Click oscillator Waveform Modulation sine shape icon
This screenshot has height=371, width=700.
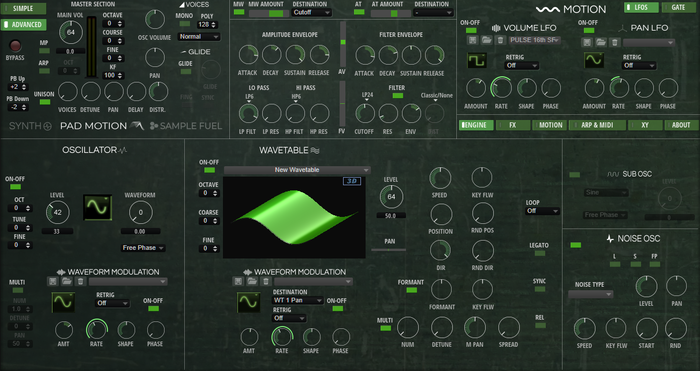point(63,302)
